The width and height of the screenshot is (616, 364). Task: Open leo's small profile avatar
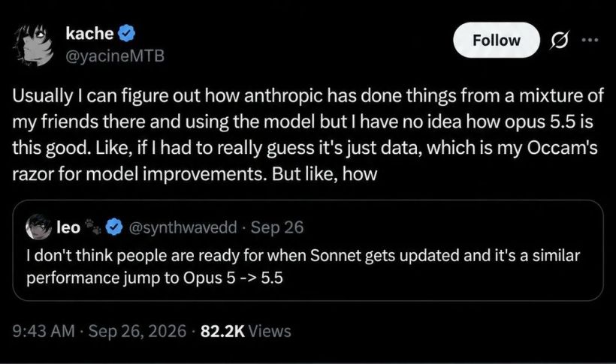38,227
